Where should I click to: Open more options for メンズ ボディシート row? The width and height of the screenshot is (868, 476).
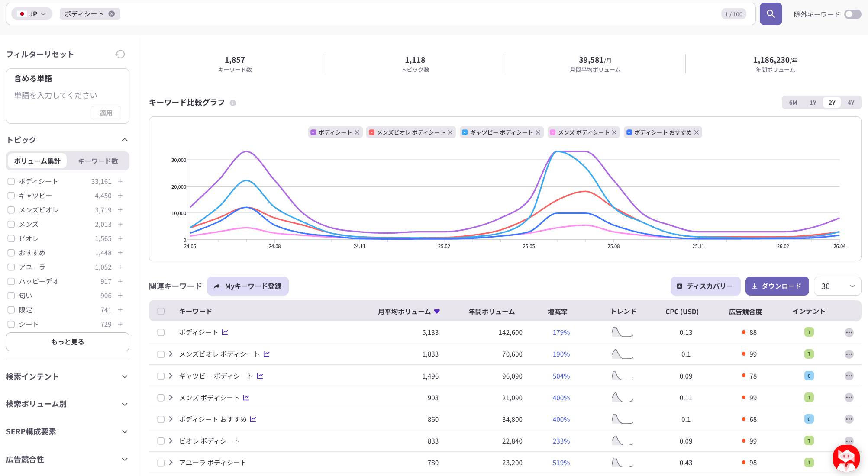[x=849, y=398]
